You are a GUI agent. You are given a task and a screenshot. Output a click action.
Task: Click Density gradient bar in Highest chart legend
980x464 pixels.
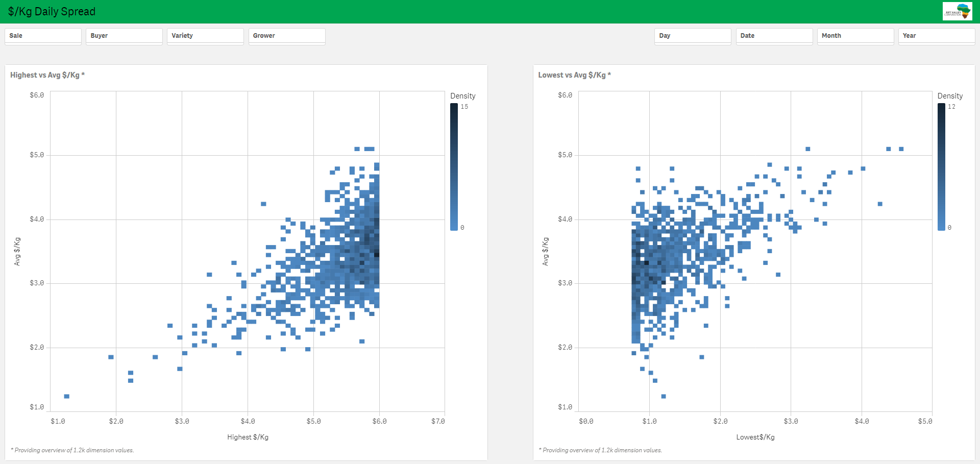pos(454,167)
